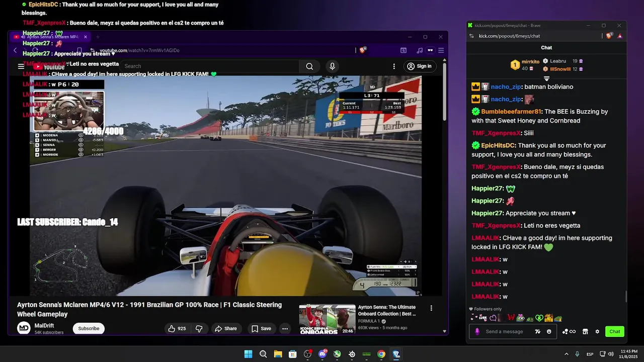Sign in to YouTube
The height and width of the screenshot is (362, 644).
pos(419,66)
